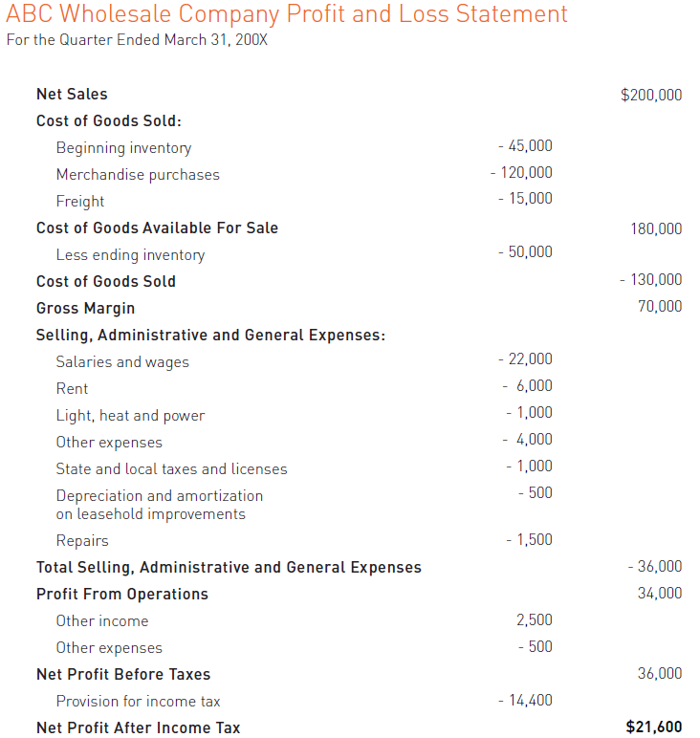Select the $200,000 net sales amount
700x738 pixels.
coord(651,95)
